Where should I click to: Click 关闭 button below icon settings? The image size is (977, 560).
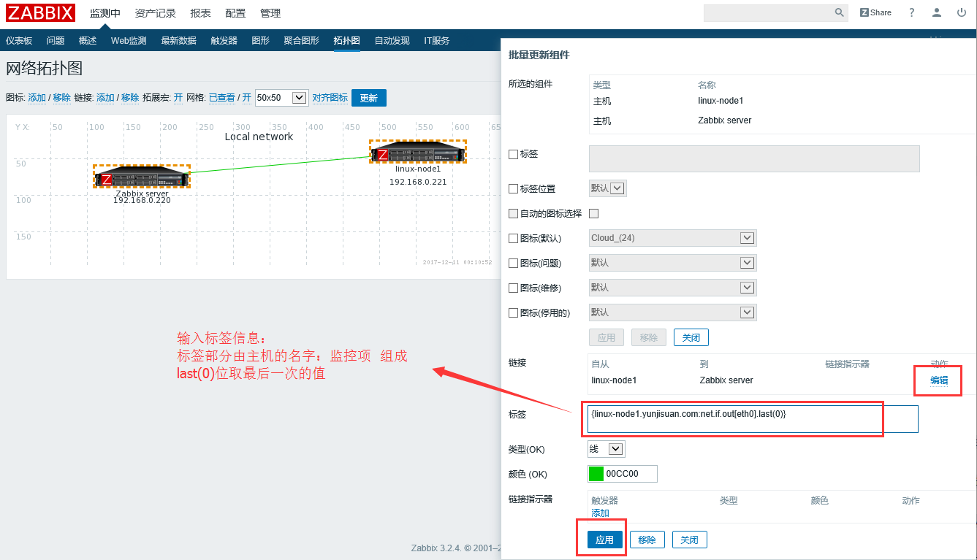point(691,338)
